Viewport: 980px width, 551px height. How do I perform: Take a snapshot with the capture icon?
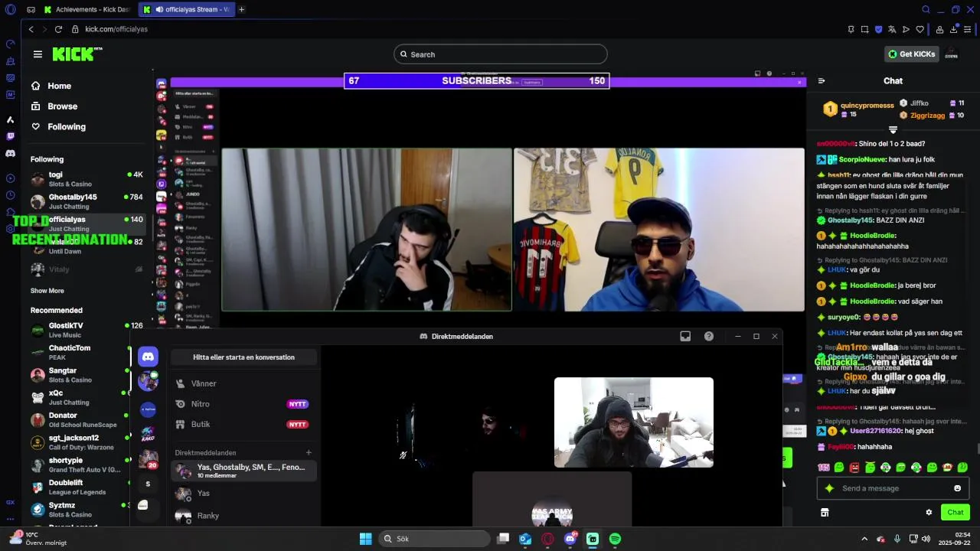point(864,29)
